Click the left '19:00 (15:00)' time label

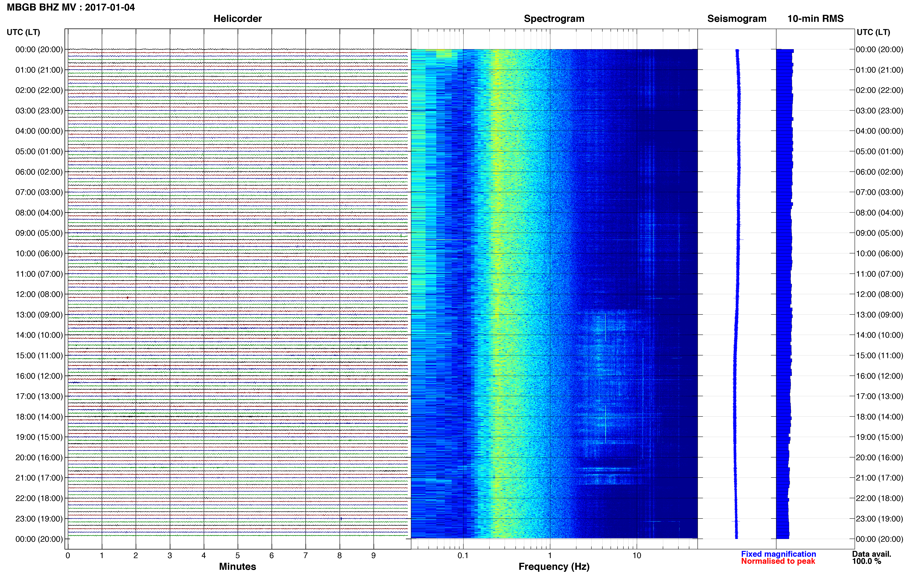(39, 437)
